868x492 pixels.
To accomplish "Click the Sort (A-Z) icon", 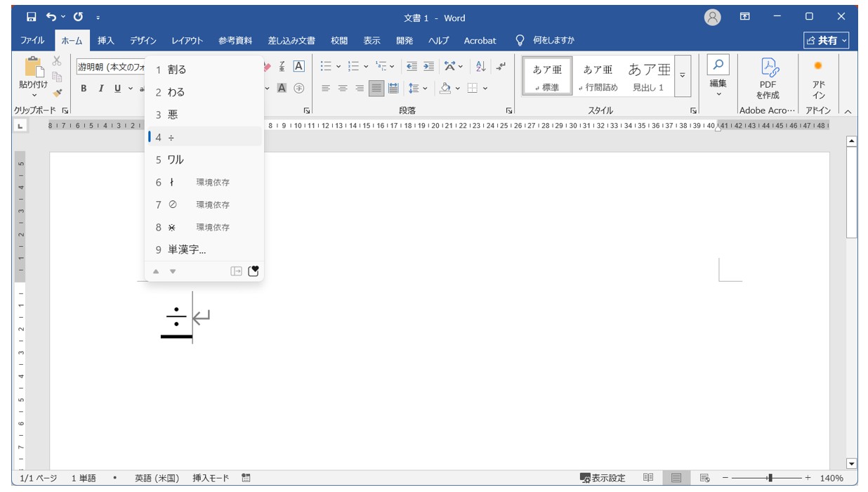I will (481, 66).
